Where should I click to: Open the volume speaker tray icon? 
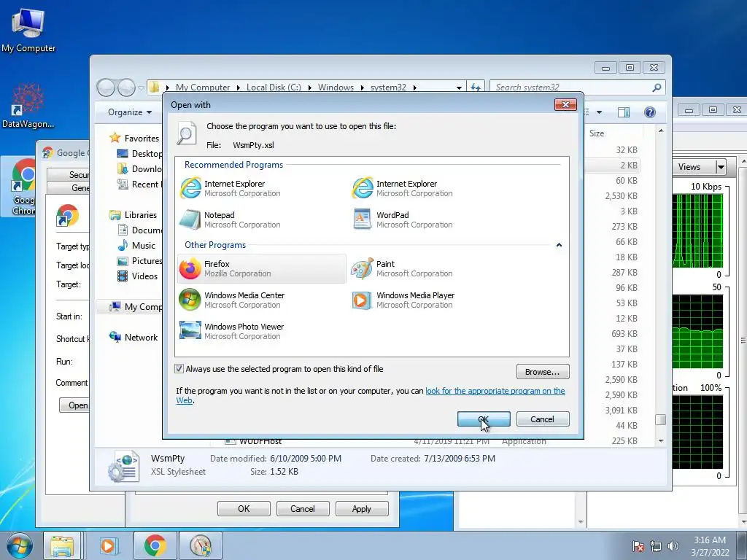673,546
